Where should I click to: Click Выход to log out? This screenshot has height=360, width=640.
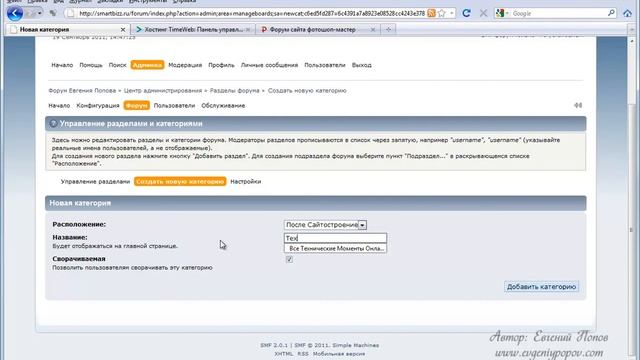pyautogui.click(x=362, y=65)
